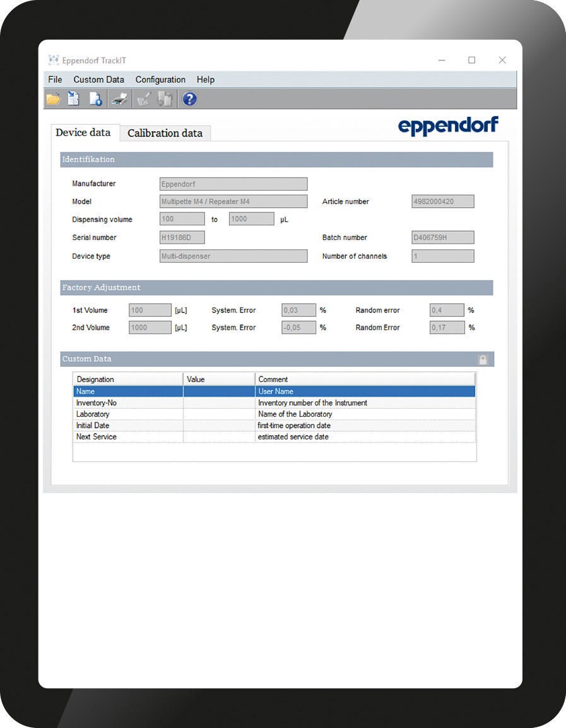The image size is (566, 728).
Task: Click the Designation column header
Action: [x=127, y=379]
